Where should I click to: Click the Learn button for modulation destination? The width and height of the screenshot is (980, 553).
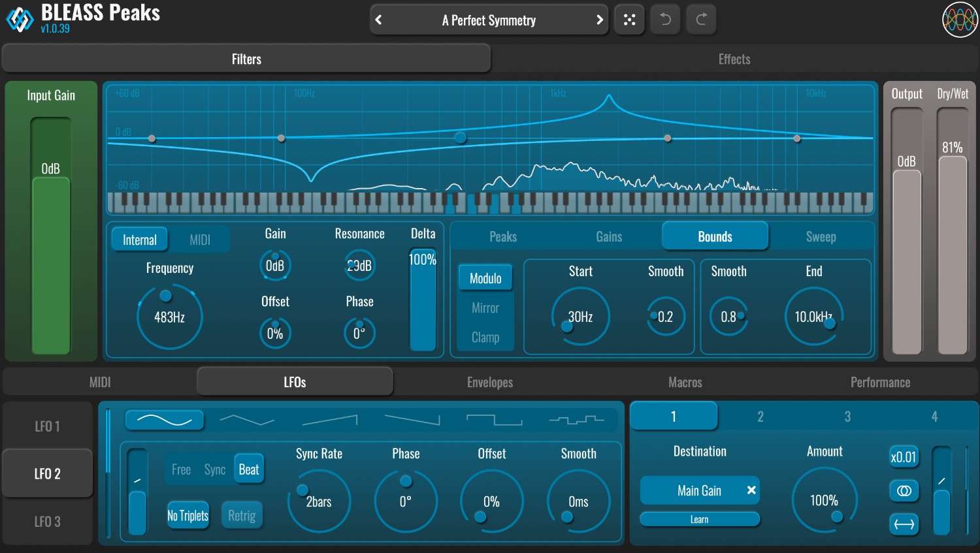click(699, 518)
